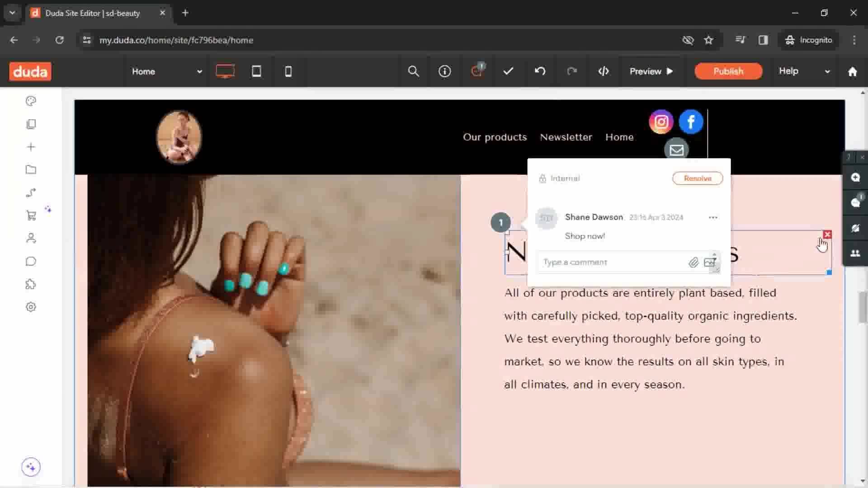868x488 pixels.
Task: Click the Shane Dawson author name
Action: click(594, 217)
